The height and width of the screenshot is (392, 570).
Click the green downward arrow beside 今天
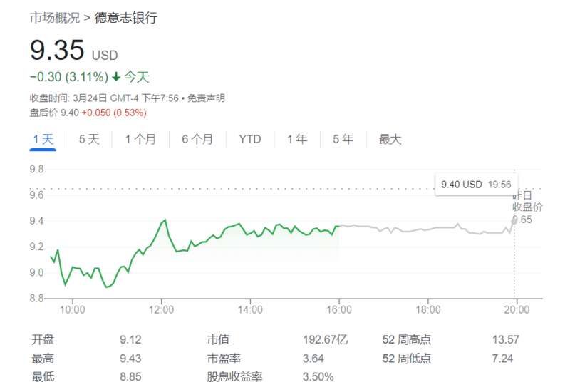click(116, 77)
